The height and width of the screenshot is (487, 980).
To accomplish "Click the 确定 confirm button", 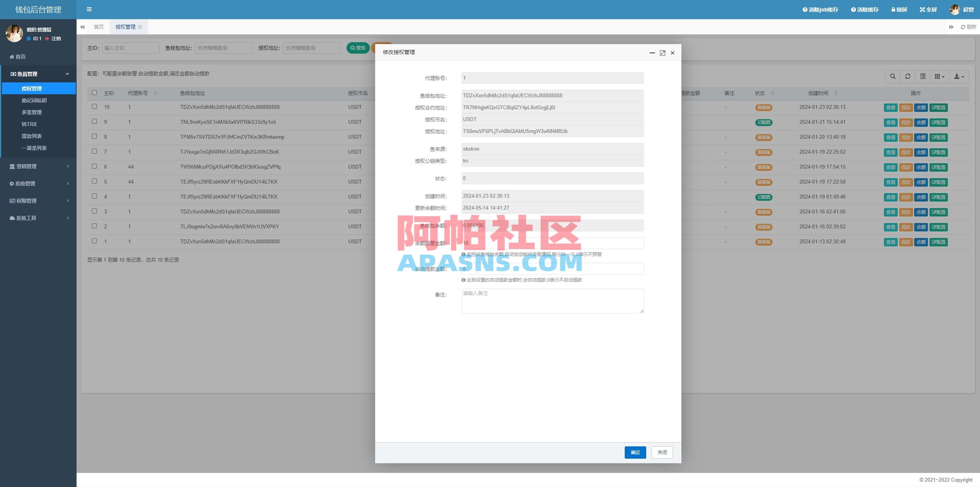I will pyautogui.click(x=635, y=453).
